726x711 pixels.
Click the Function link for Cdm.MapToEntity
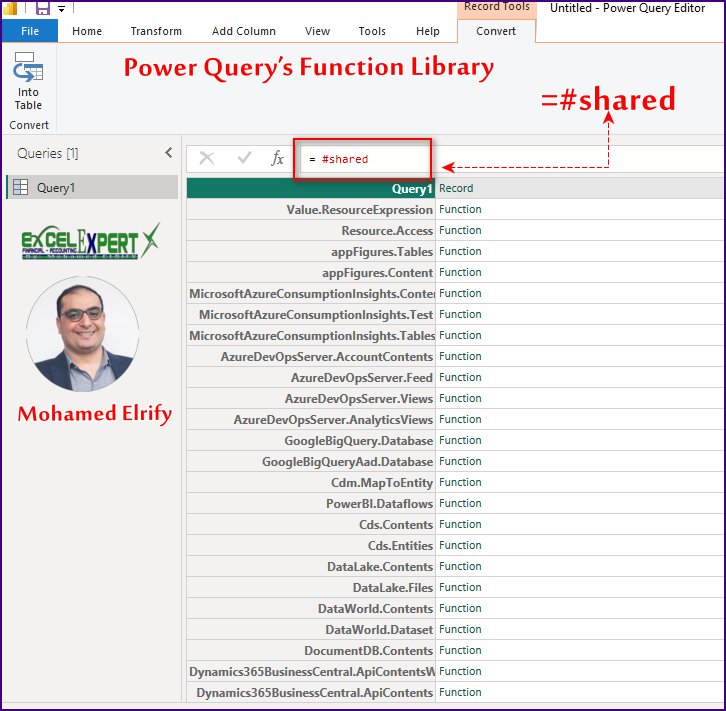coord(460,482)
